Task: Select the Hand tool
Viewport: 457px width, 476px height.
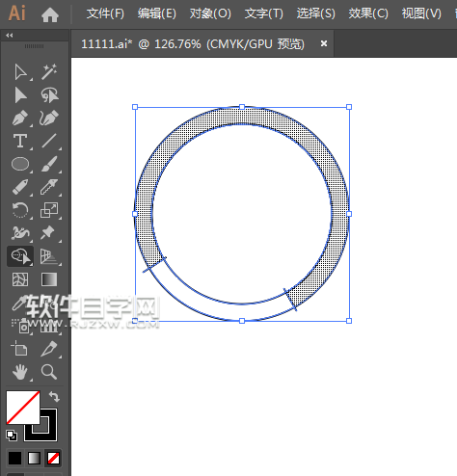Action: [x=20, y=372]
